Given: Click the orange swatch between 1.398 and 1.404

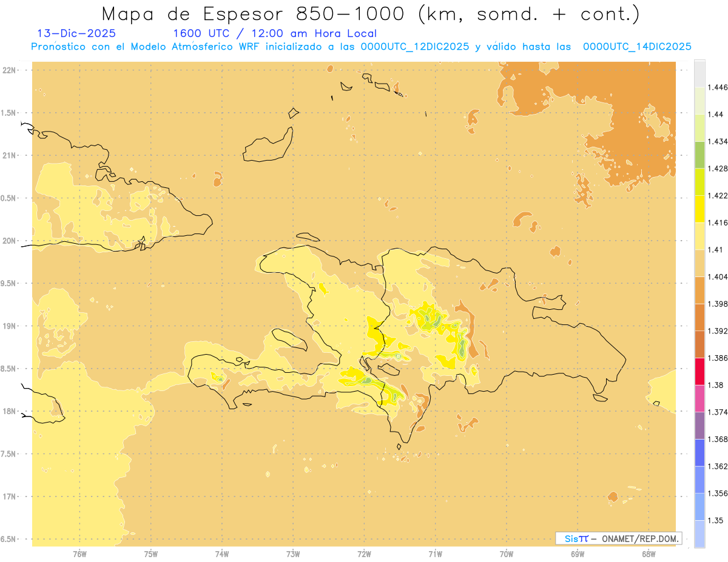Looking at the screenshot, I should point(699,290).
